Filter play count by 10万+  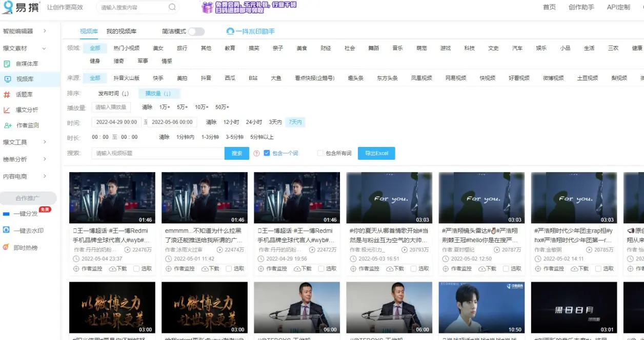point(201,108)
